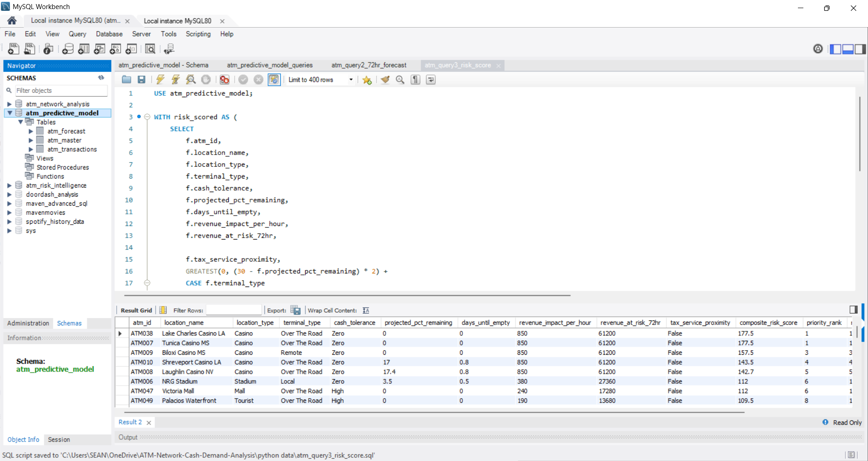This screenshot has height=461, width=868.
Task: Save the script using floppy disk icon
Action: [142, 80]
